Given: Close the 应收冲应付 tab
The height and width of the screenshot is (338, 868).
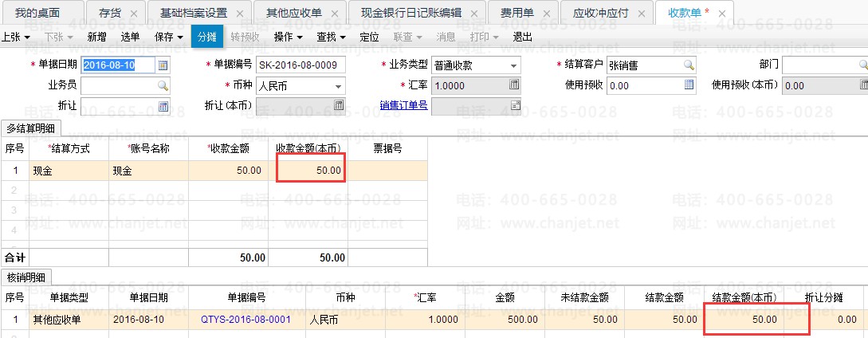Looking at the screenshot, I should click(641, 14).
